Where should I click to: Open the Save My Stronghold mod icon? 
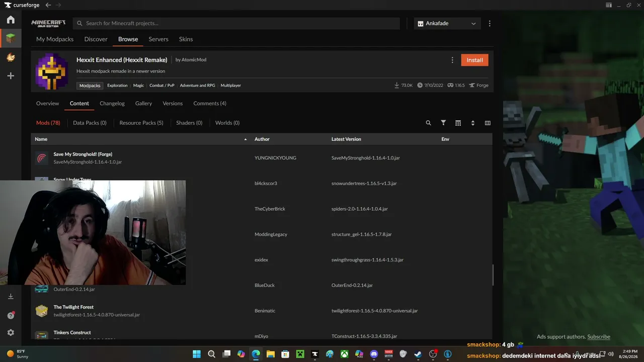42,158
